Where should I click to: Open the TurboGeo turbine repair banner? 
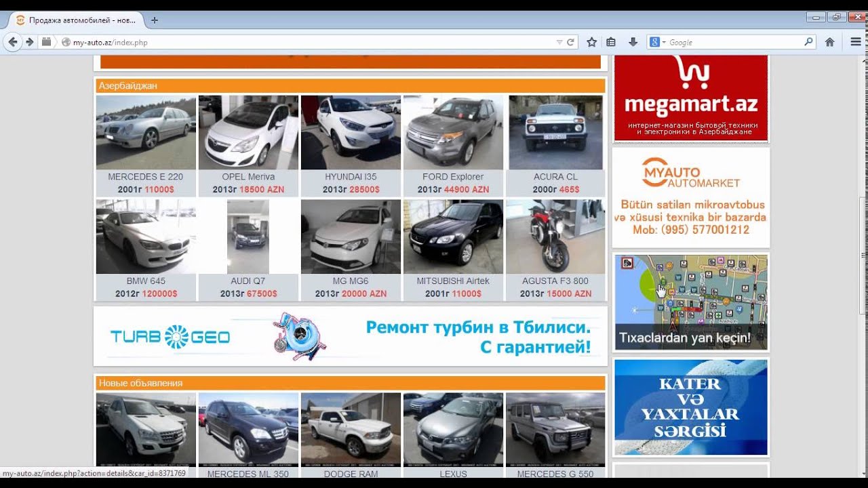click(x=351, y=336)
